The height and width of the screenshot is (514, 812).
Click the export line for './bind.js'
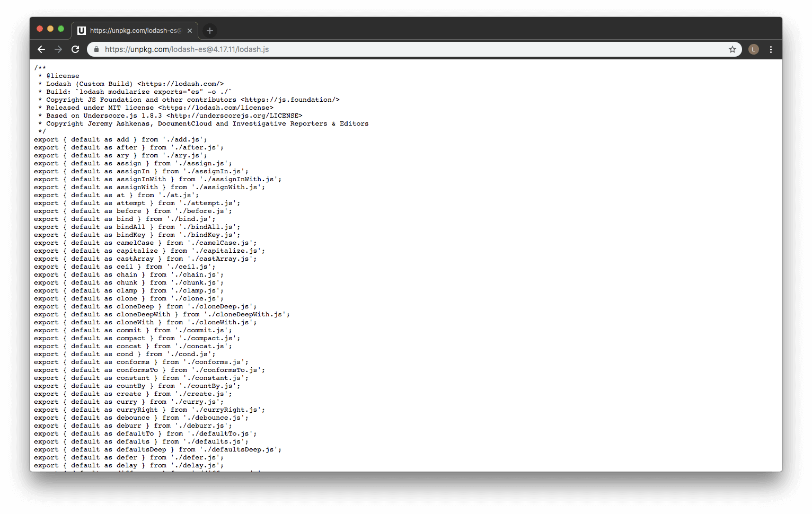pos(125,219)
